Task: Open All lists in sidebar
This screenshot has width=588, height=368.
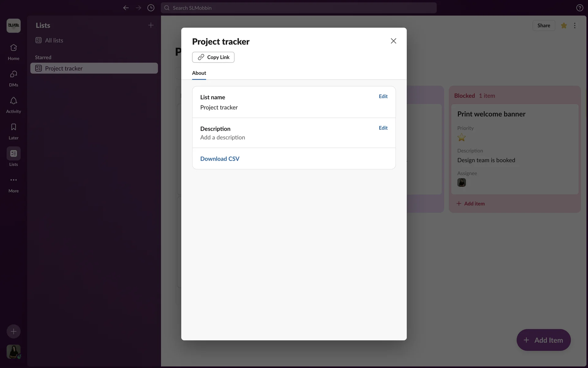Action: coord(54,40)
